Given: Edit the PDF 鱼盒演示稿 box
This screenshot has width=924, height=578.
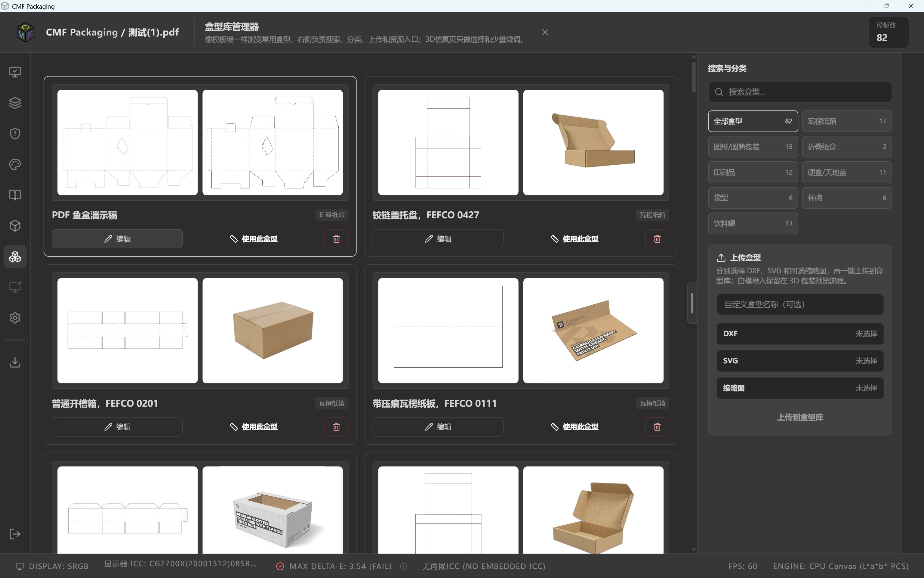Looking at the screenshot, I should (117, 239).
